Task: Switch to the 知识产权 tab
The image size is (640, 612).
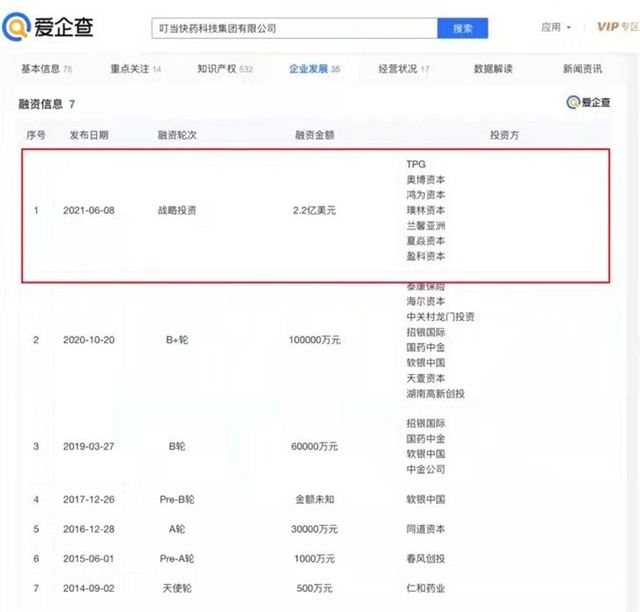Action: (225, 69)
